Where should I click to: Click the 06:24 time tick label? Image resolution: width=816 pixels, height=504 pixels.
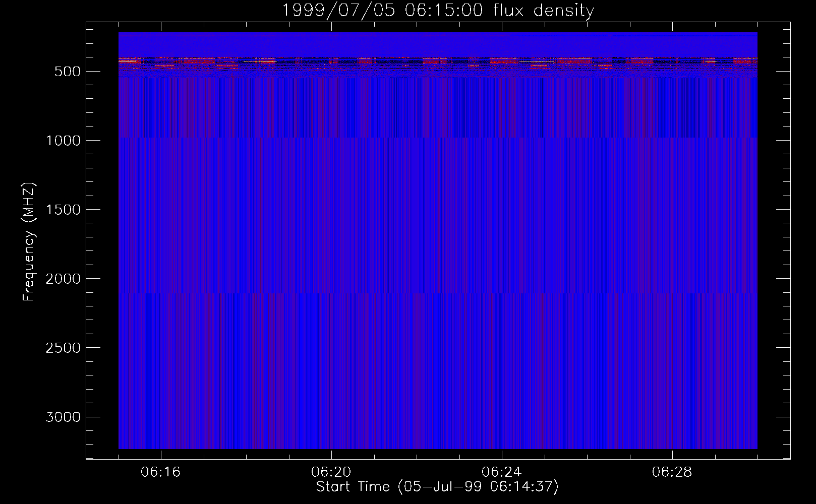coord(502,472)
